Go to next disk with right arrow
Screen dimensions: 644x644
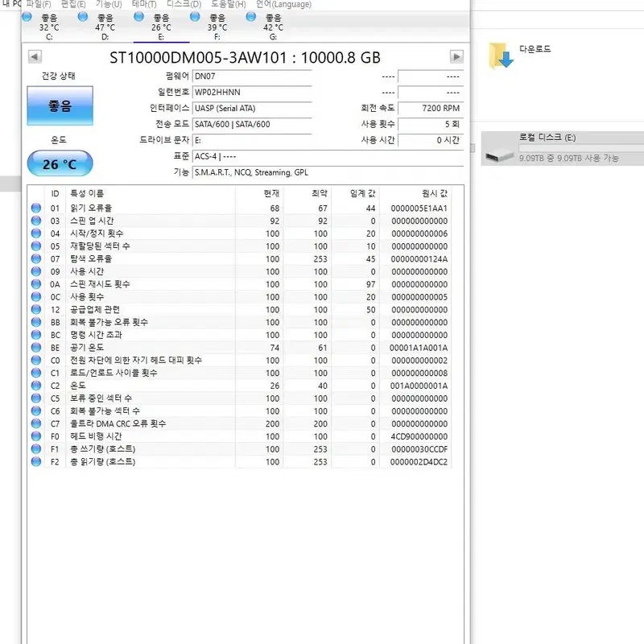coord(456,56)
